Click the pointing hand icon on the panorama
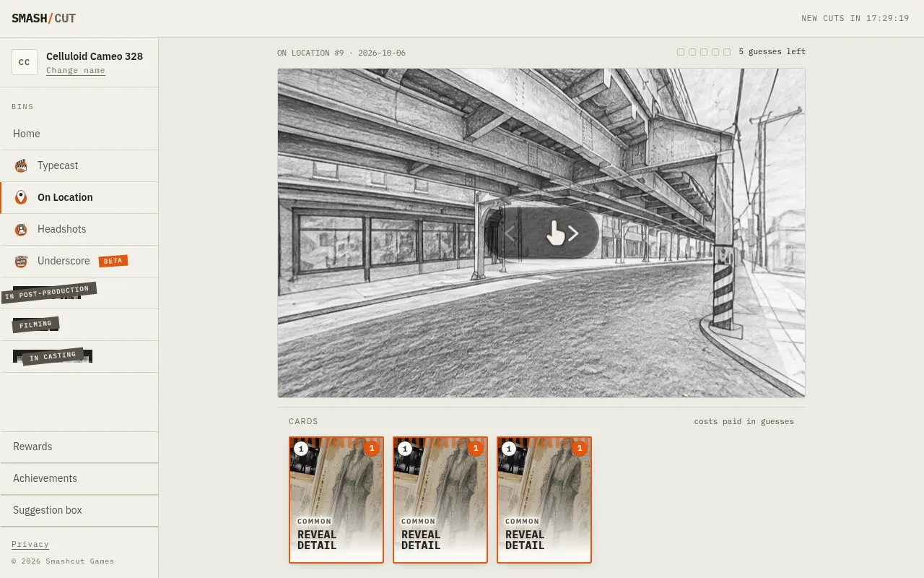 click(x=555, y=233)
